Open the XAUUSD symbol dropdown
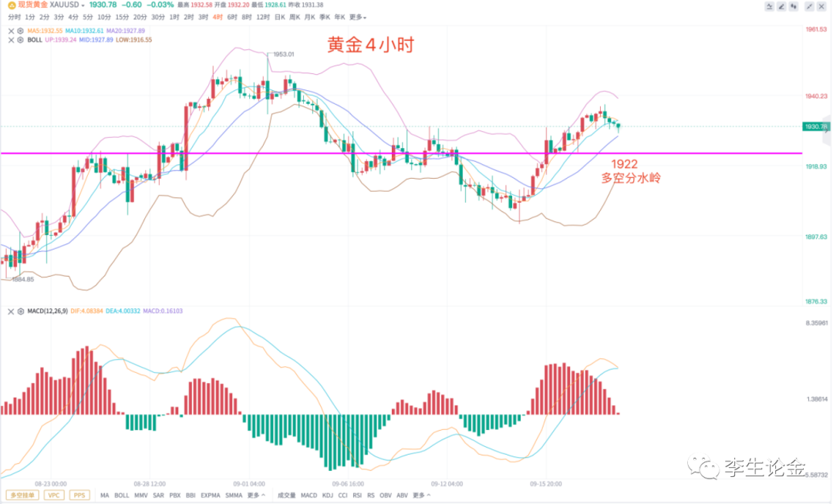The image size is (833, 504). [x=83, y=5]
